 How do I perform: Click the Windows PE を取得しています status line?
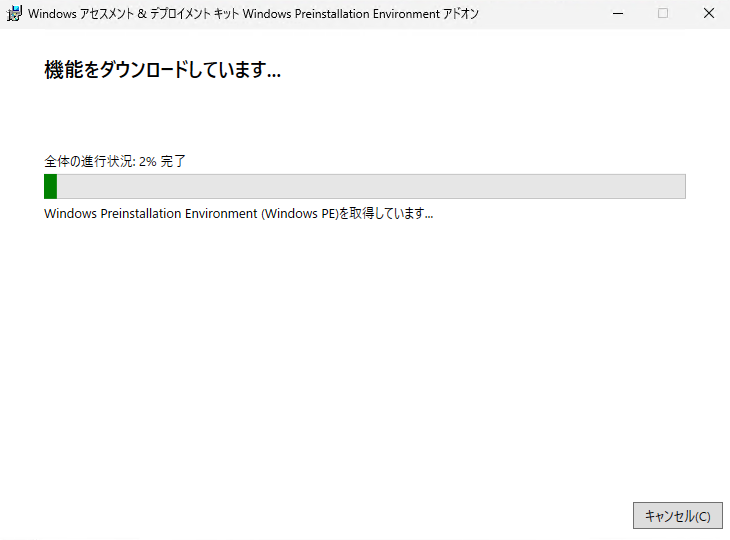238,214
